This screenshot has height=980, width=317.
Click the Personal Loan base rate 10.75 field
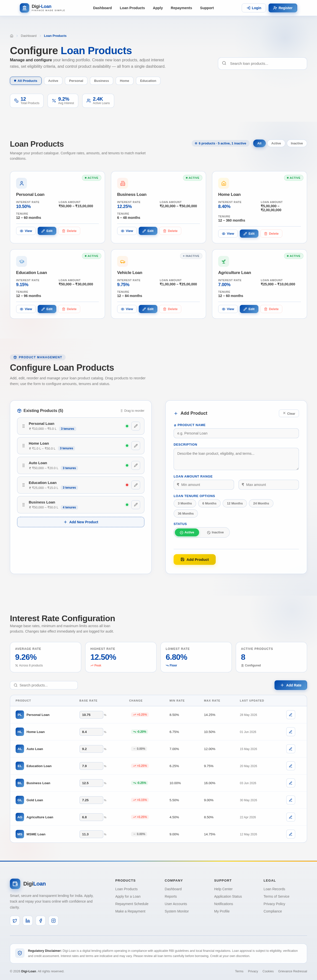(91, 715)
